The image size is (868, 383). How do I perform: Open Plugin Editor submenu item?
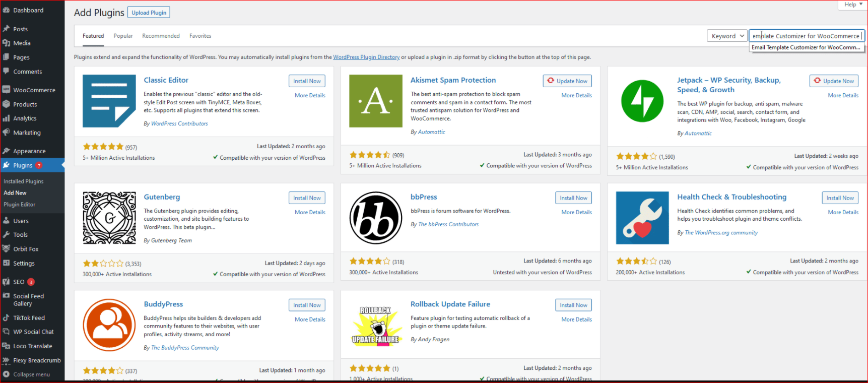[20, 205]
